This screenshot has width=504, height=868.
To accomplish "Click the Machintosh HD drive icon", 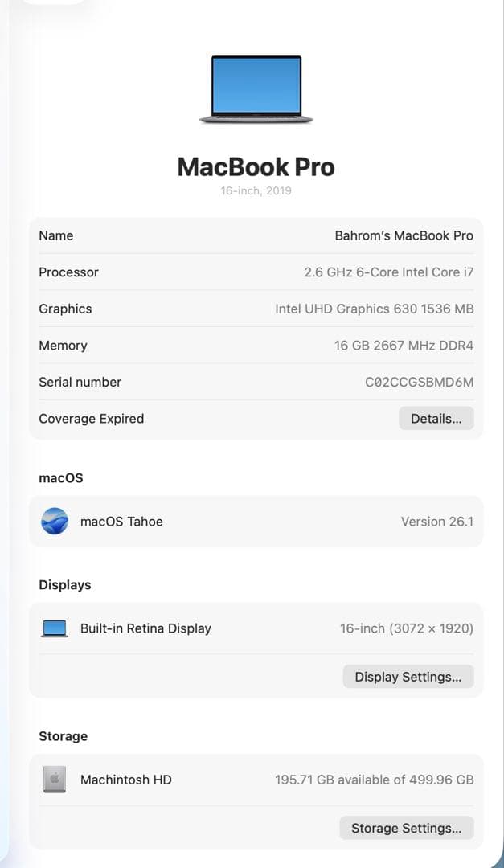I will point(54,779).
